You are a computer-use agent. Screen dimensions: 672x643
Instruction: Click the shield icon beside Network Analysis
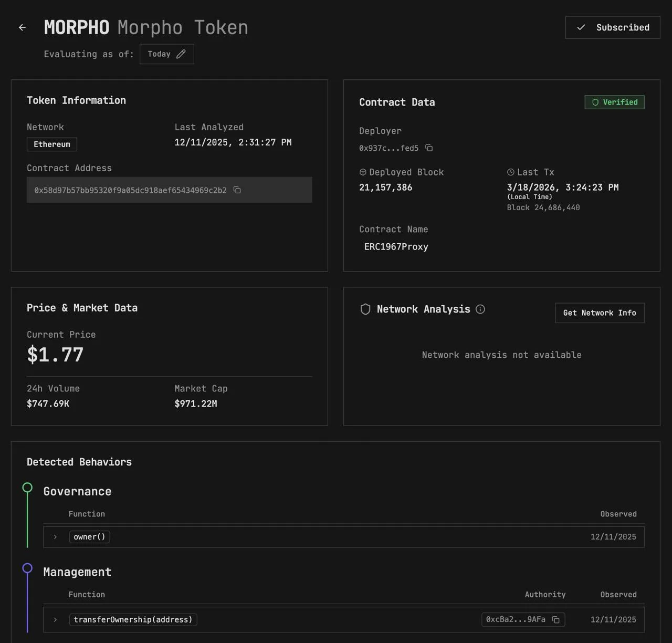[365, 309]
